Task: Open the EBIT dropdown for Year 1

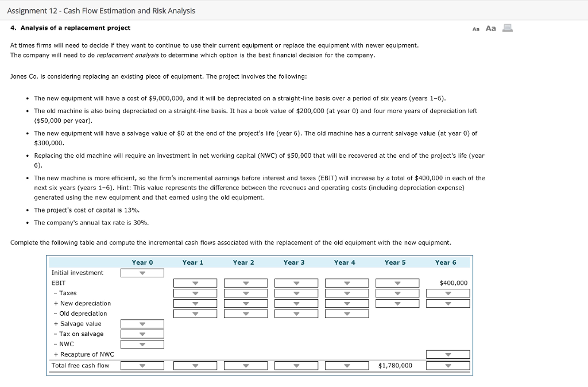Action: [x=195, y=282]
